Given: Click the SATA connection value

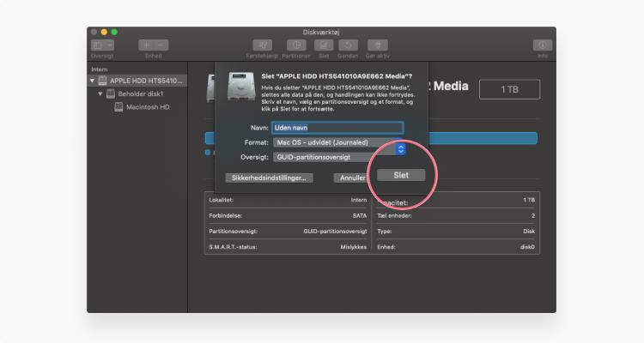Looking at the screenshot, I should (360, 216).
